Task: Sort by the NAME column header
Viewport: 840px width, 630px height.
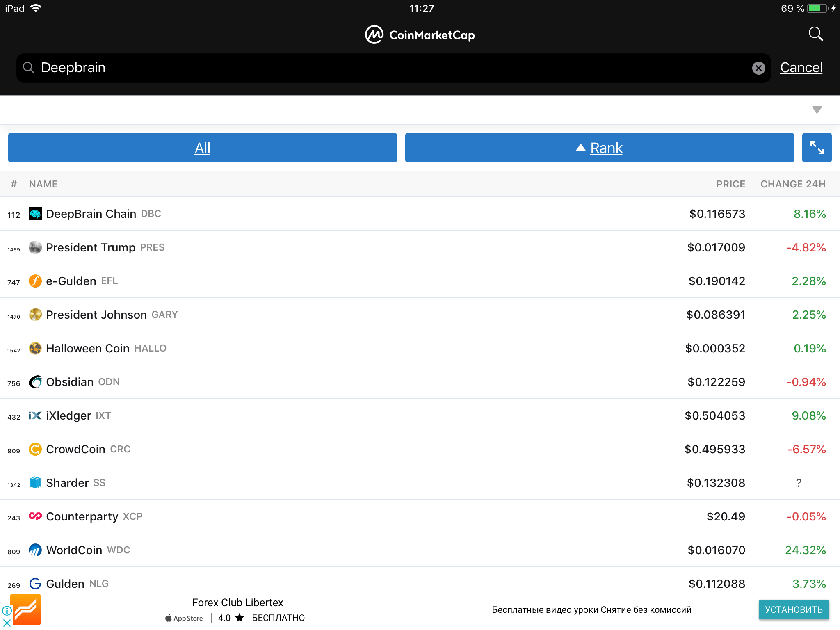Action: coord(43,184)
